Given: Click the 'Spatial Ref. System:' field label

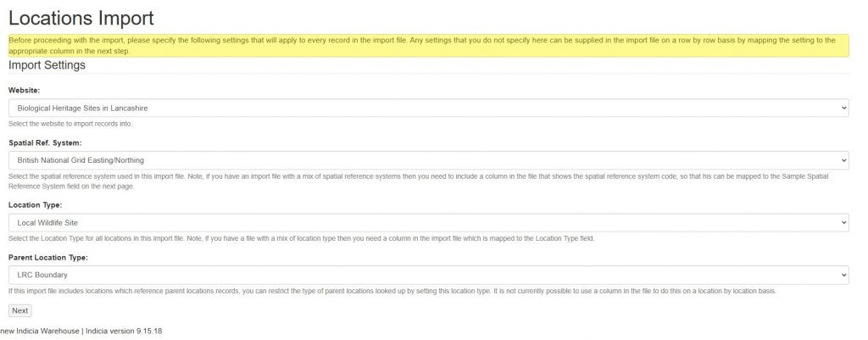Looking at the screenshot, I should 45,142.
